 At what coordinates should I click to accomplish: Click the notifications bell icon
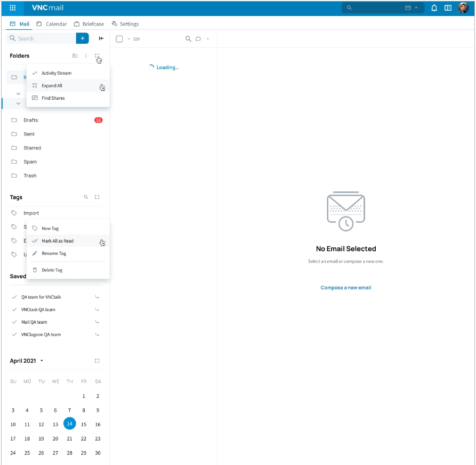point(434,8)
